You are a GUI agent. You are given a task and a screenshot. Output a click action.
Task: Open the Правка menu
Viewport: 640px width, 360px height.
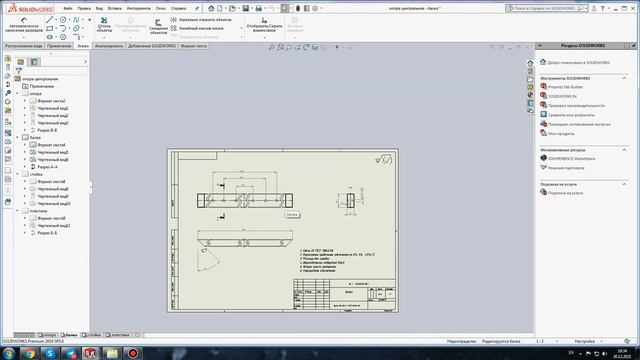[84, 8]
